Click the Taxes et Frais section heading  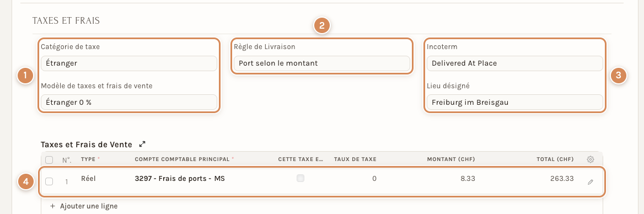pos(66,20)
